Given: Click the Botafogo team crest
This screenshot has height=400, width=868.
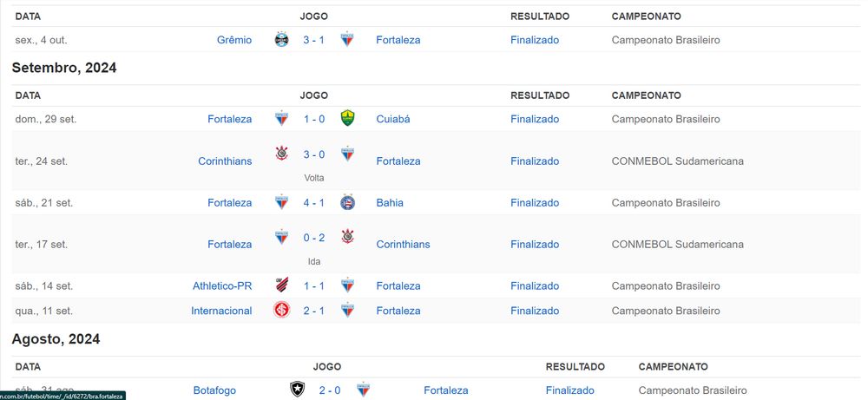Looking at the screenshot, I should [297, 390].
